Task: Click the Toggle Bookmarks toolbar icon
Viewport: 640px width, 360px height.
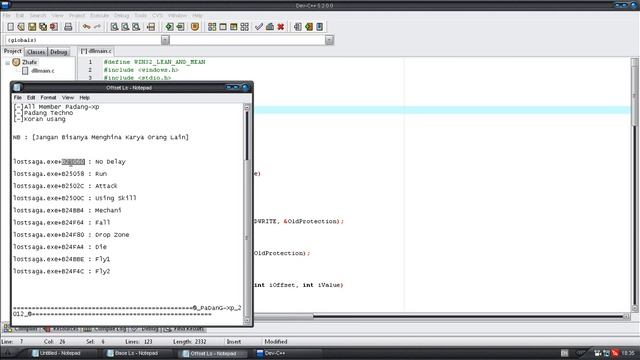Action: (x=309, y=27)
